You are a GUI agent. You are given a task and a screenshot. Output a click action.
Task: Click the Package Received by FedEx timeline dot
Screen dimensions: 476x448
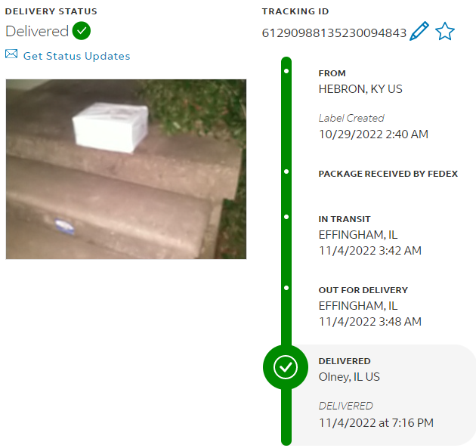(286, 171)
